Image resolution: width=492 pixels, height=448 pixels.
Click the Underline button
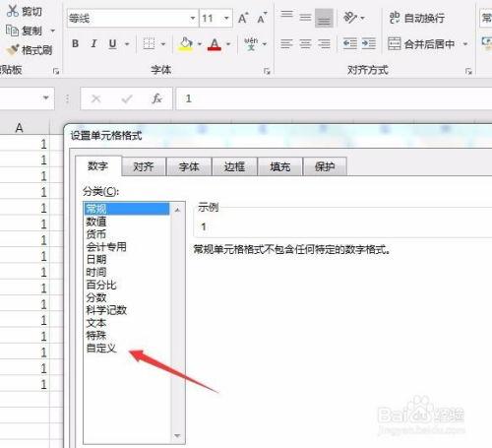(x=112, y=43)
